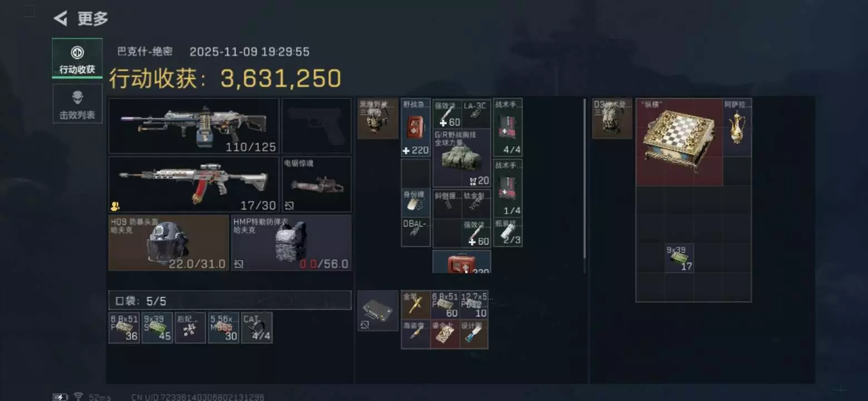Click the CAT tourniquet in the pocket
Image resolution: width=868 pixels, height=401 pixels.
[x=257, y=327]
